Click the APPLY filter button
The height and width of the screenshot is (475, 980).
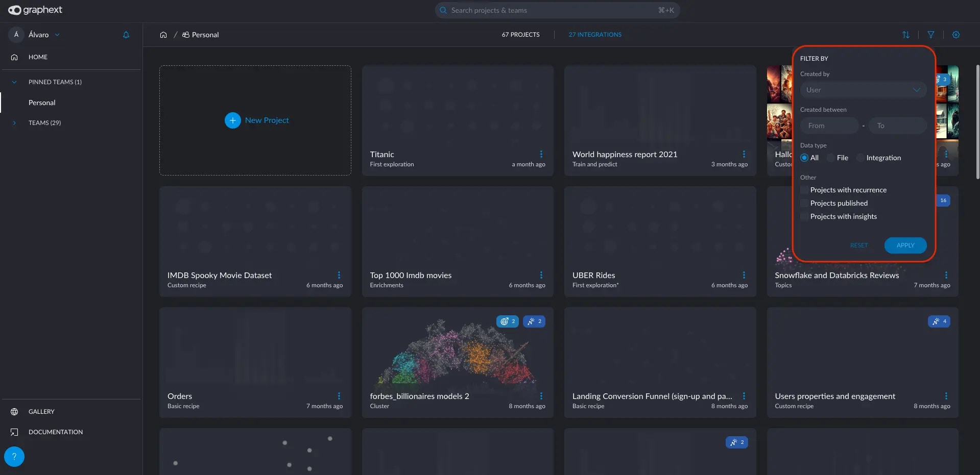pyautogui.click(x=905, y=245)
